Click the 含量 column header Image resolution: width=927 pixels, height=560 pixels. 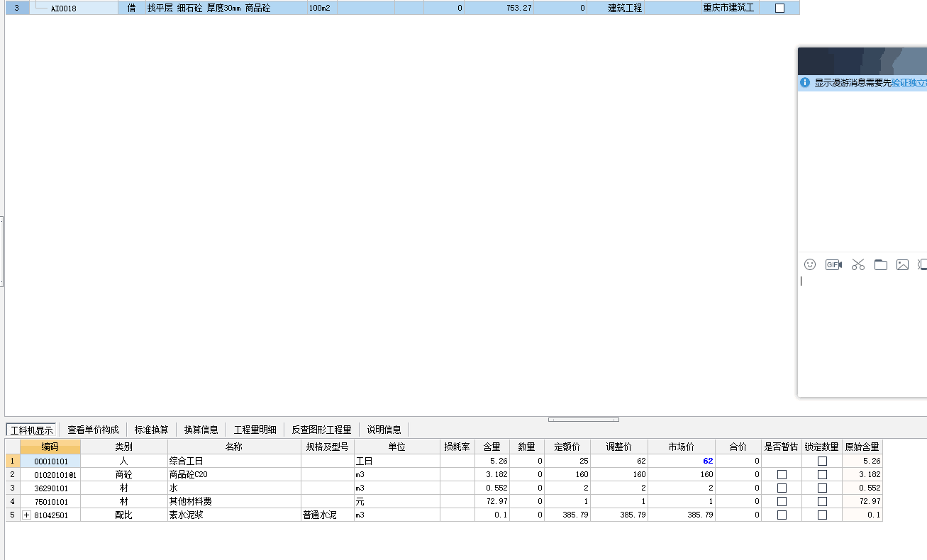click(492, 447)
